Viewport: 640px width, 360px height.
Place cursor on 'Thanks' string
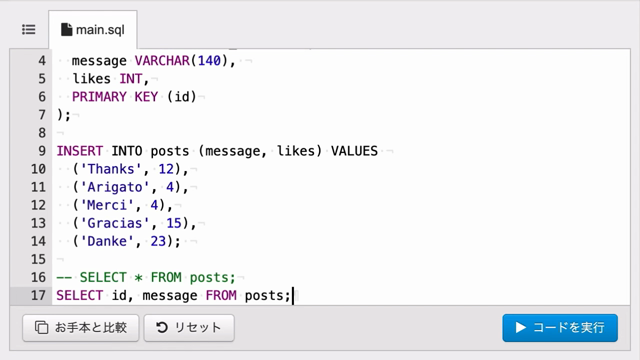coord(111,169)
